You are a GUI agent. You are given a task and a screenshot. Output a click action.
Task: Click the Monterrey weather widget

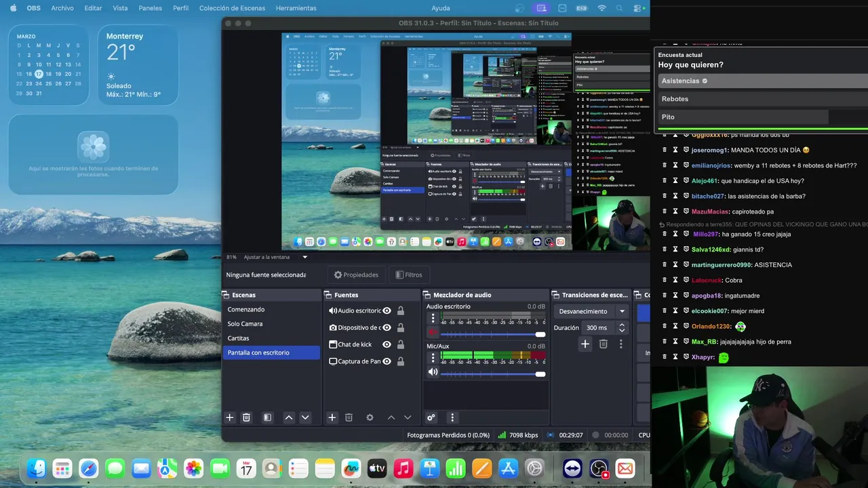click(138, 65)
